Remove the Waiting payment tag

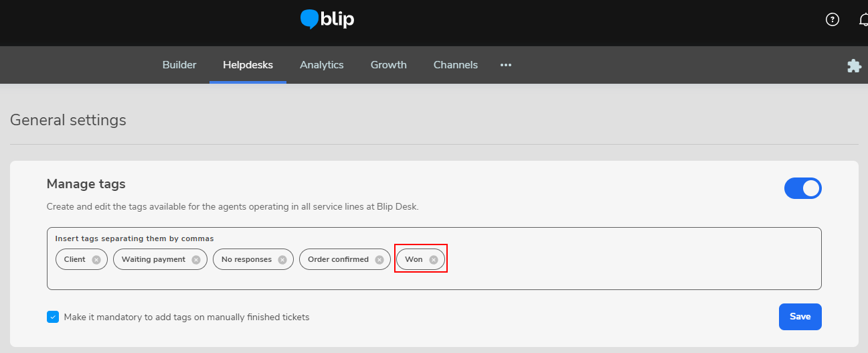[x=196, y=260]
